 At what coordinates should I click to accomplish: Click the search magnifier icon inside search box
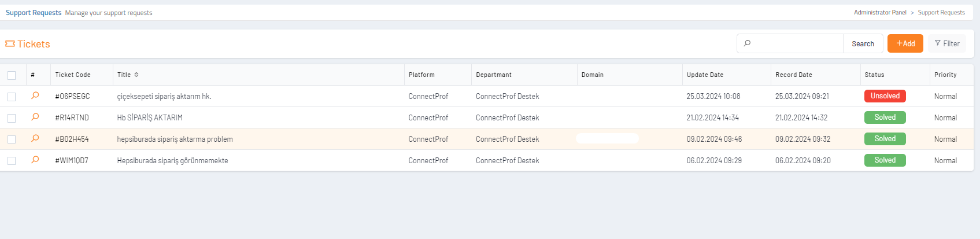point(747,43)
